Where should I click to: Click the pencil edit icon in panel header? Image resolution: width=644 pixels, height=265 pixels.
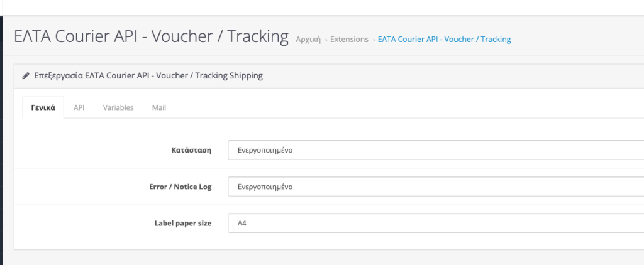[x=26, y=76]
